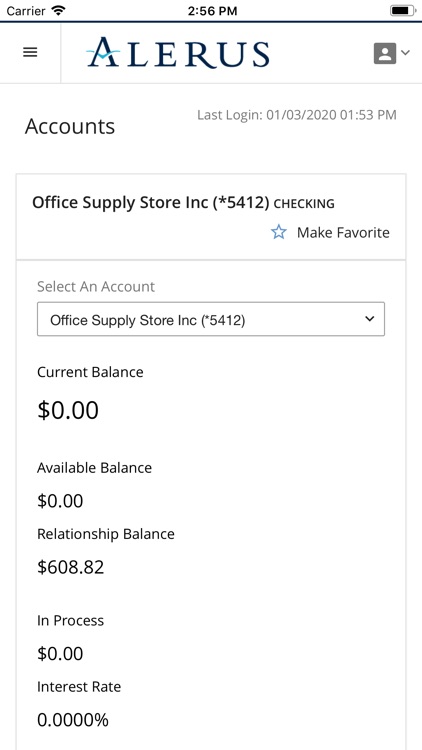This screenshot has width=422, height=750.
Task: Tap the Last Login timestamp
Action: pyautogui.click(x=297, y=115)
